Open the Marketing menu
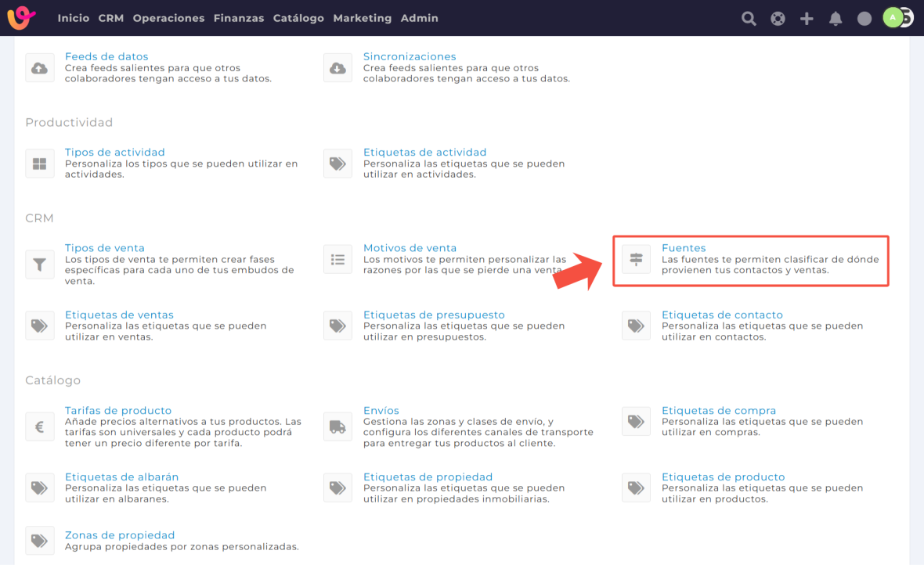924x565 pixels. tap(362, 18)
